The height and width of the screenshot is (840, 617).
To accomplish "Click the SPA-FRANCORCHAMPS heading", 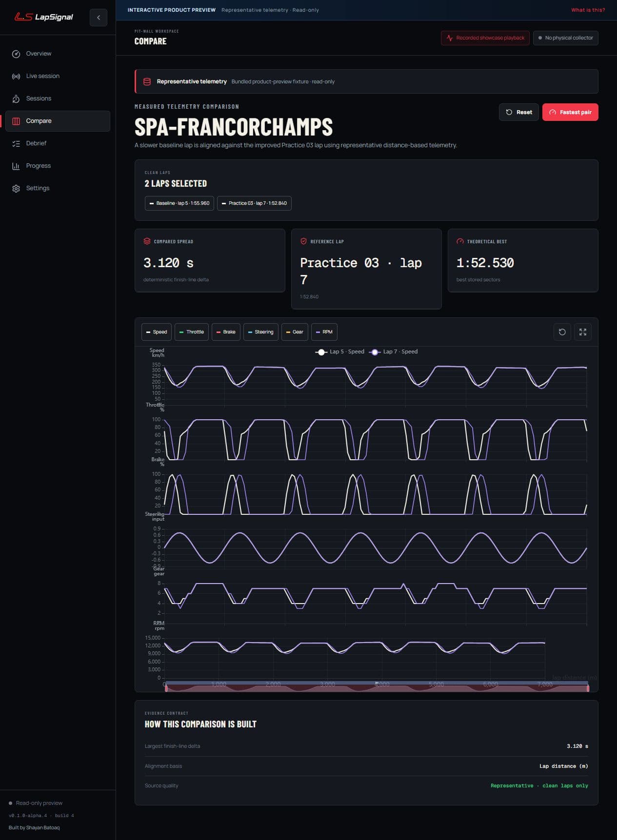I will click(x=234, y=127).
